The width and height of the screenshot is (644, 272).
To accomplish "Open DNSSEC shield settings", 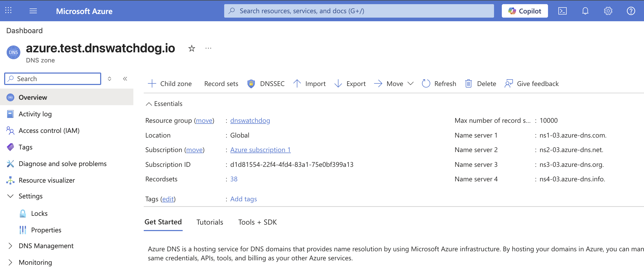I will click(x=266, y=84).
